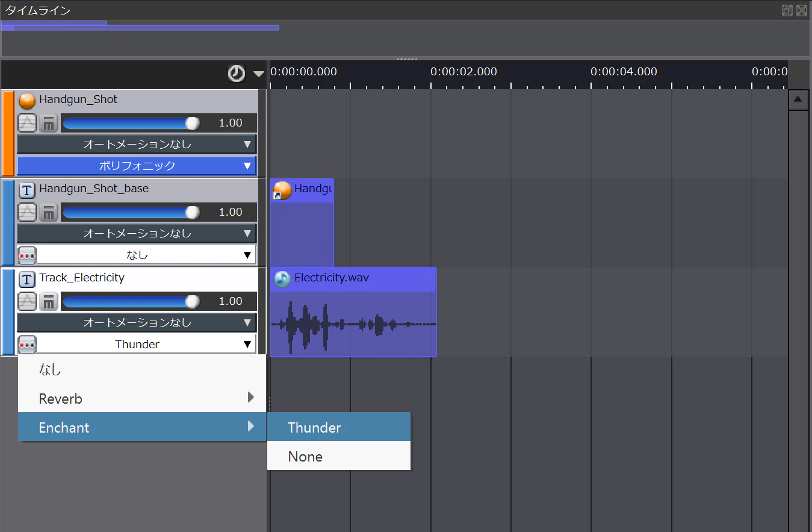Screen dimensions: 812x532
Task: Select the Enchant menu item
Action: point(142,427)
